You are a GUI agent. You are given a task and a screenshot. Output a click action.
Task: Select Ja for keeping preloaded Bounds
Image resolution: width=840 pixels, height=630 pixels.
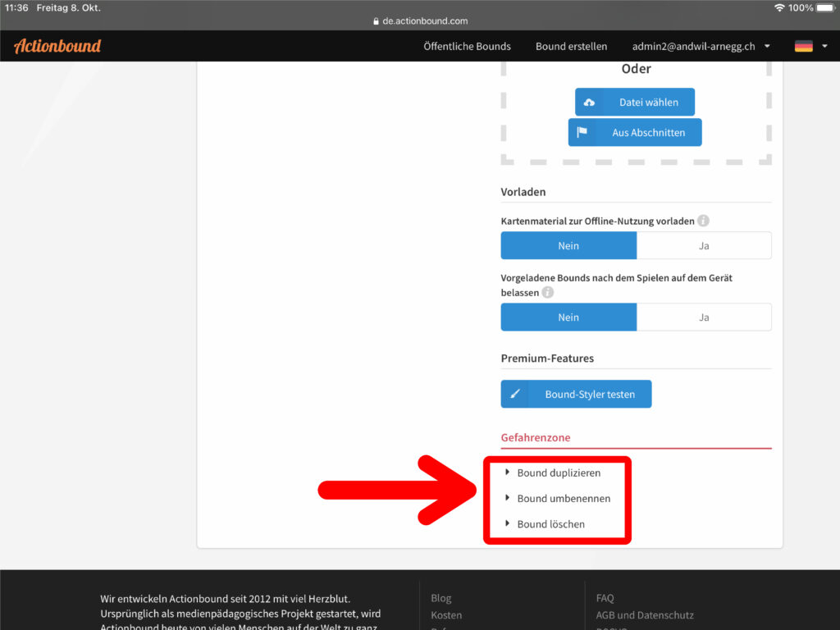[x=703, y=317]
